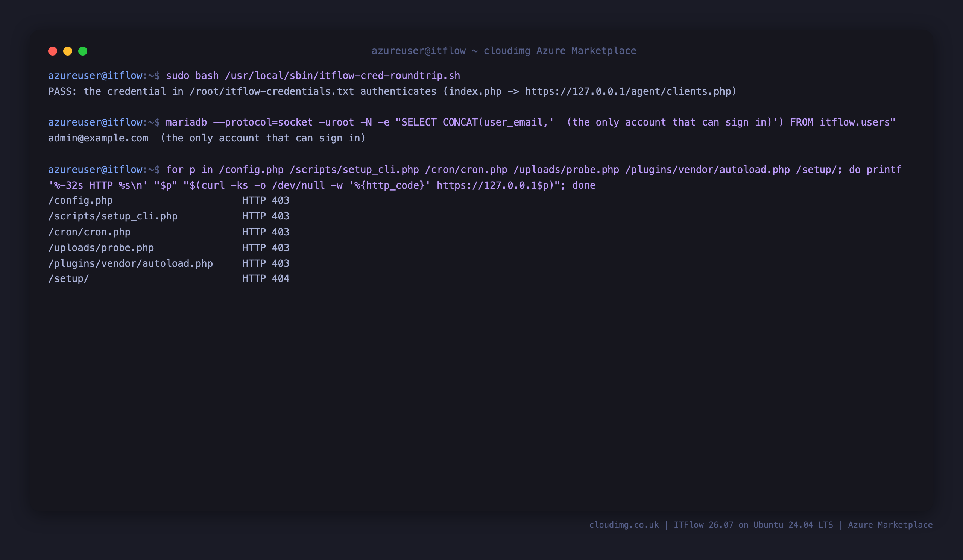Viewport: 963px width, 560px height.
Task: Click the 'PASS: the credential' output line
Action: (392, 91)
